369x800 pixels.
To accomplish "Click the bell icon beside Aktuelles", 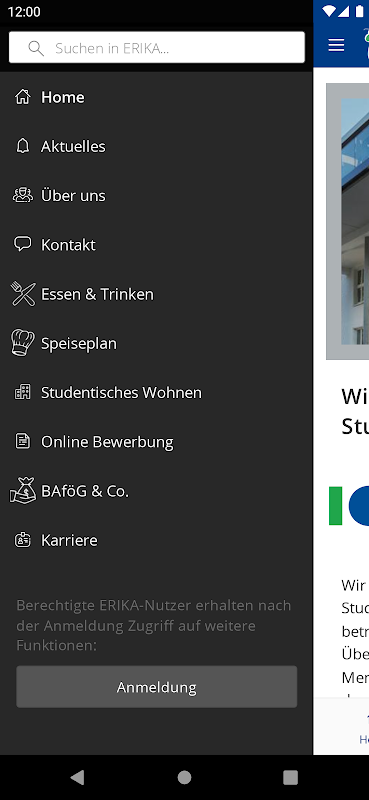I will pyautogui.click(x=22, y=146).
